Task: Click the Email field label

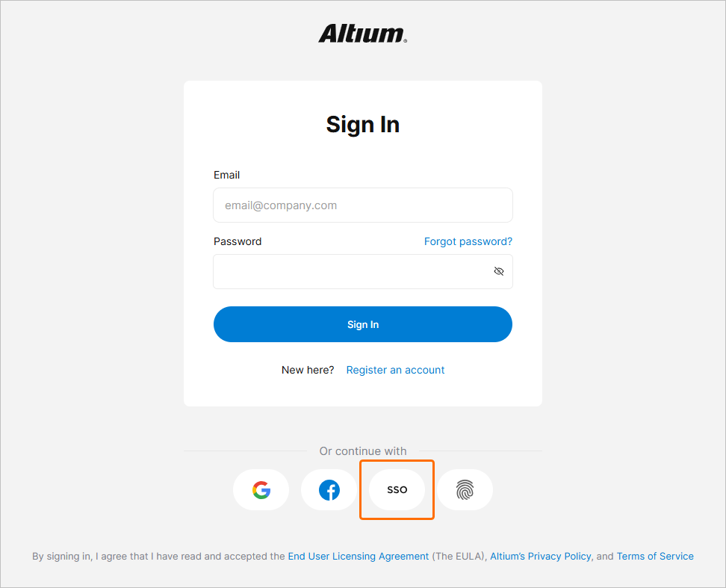Action: pos(226,175)
